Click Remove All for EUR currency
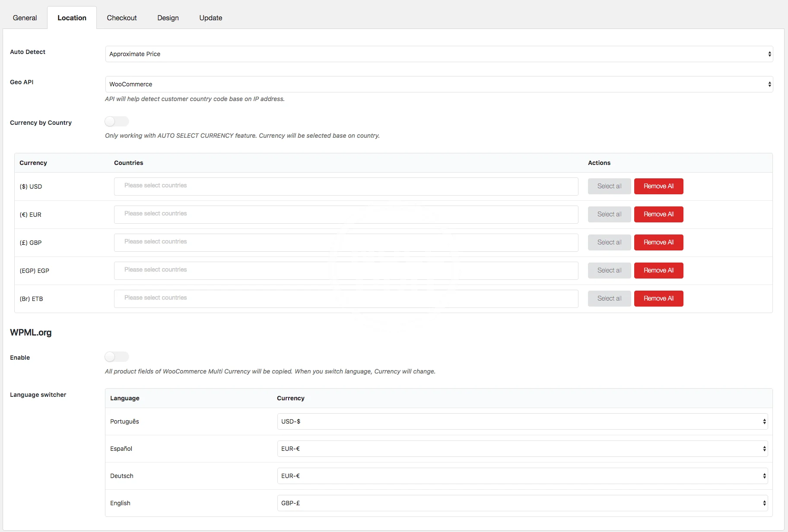Image resolution: width=788 pixels, height=532 pixels. (x=658, y=214)
